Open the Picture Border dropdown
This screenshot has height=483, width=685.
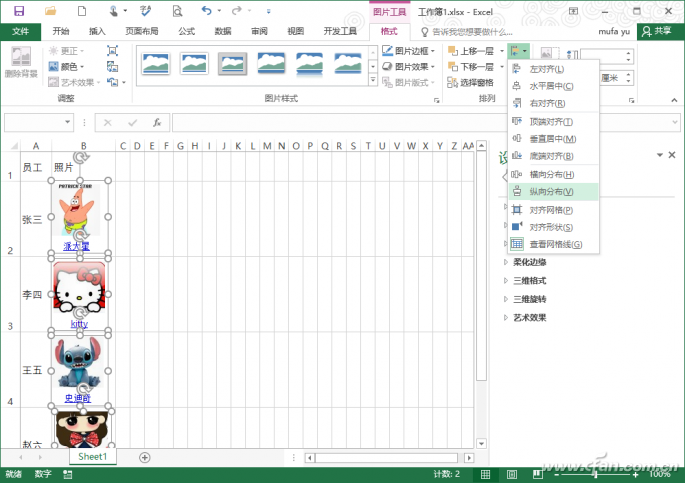click(409, 51)
